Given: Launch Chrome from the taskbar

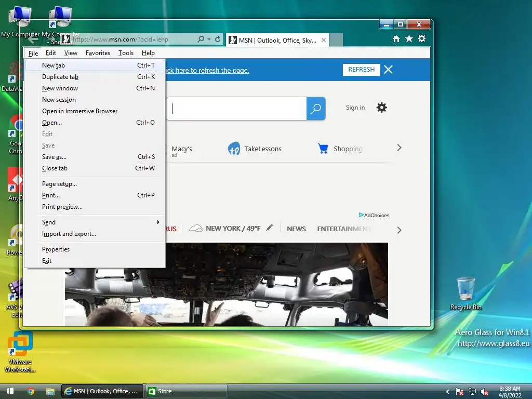Looking at the screenshot, I should pos(31,391).
